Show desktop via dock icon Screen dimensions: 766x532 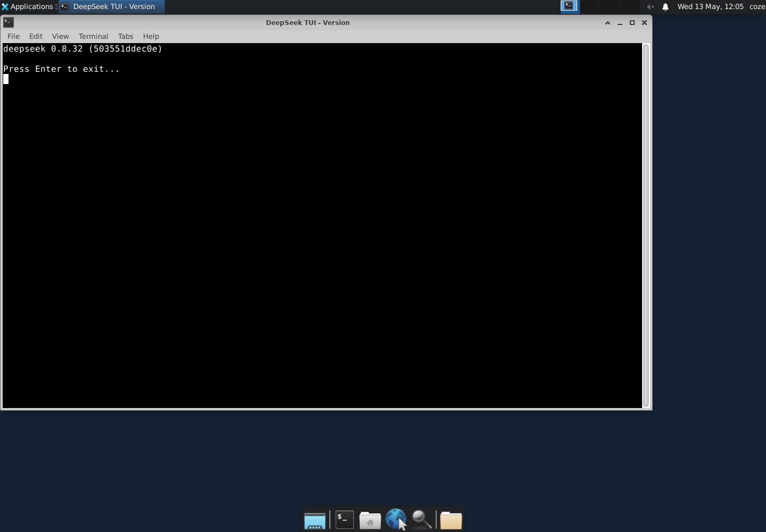[x=315, y=520]
